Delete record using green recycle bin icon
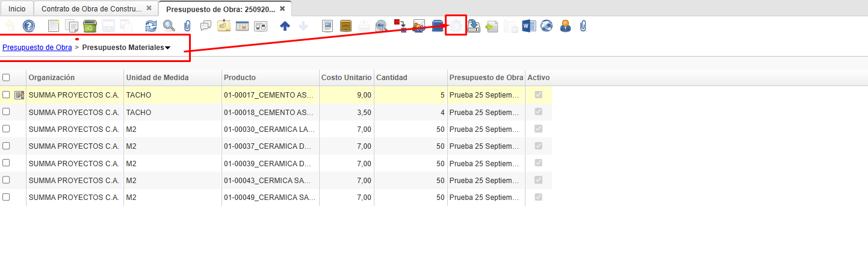The image size is (868, 265). pos(90,26)
